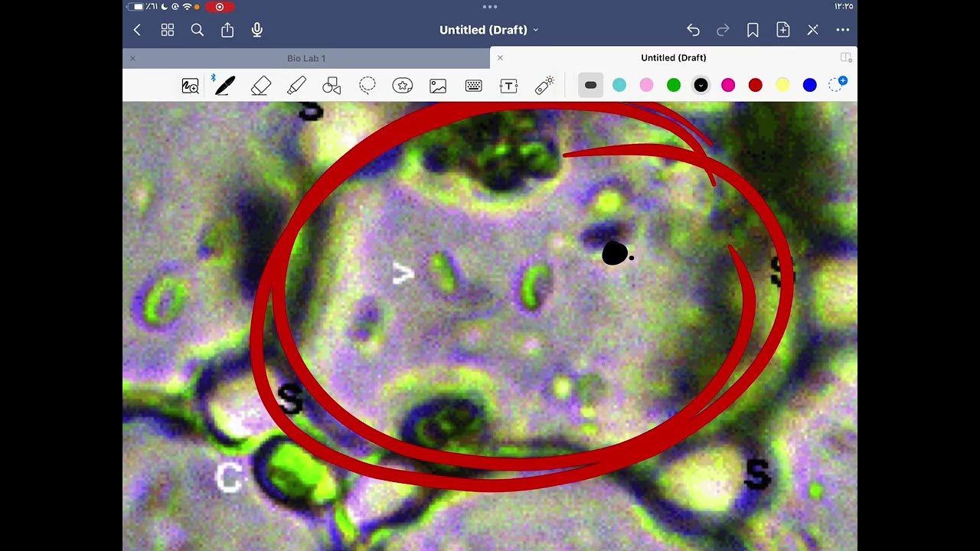Close the Bio Lab 1 tab
The height and width of the screenshot is (551, 980).
coord(132,58)
